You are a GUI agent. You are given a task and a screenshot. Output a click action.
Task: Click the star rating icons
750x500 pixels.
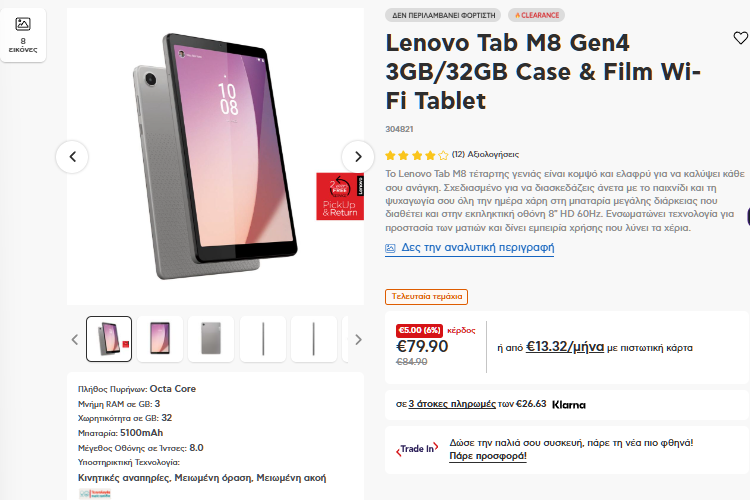coord(416,155)
